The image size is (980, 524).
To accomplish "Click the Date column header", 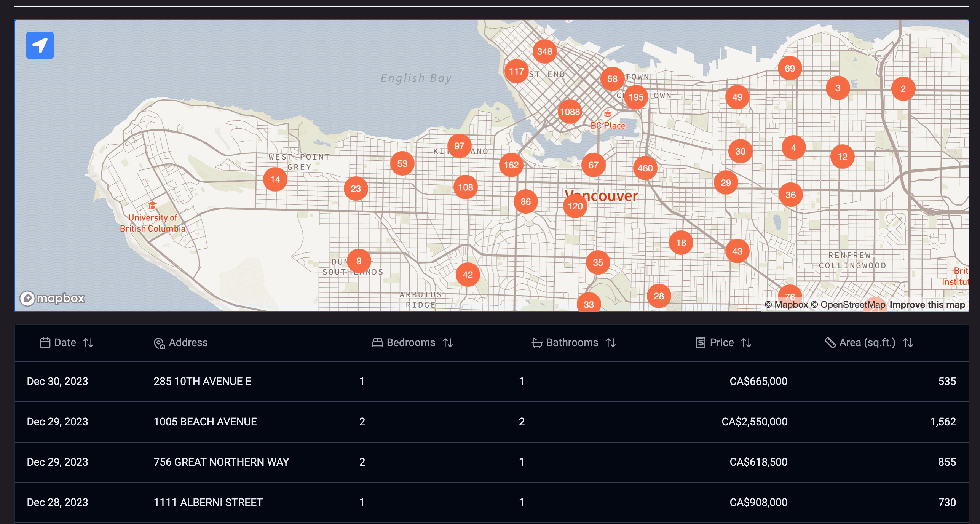I will 67,343.
